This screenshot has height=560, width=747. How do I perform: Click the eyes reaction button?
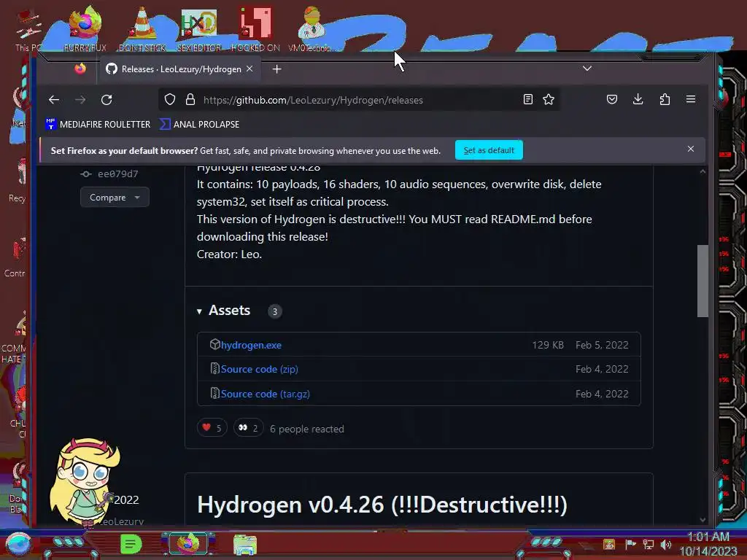pos(248,427)
